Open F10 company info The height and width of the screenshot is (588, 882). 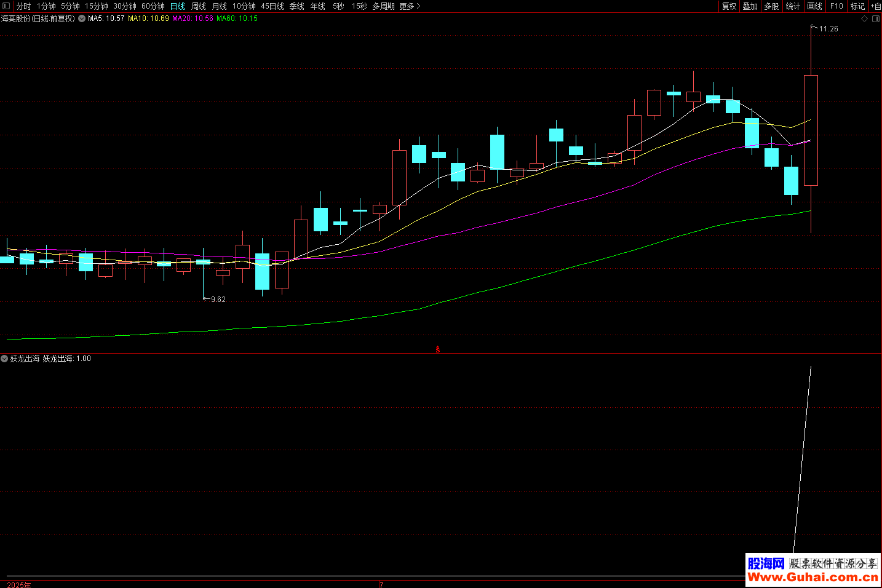click(x=836, y=6)
